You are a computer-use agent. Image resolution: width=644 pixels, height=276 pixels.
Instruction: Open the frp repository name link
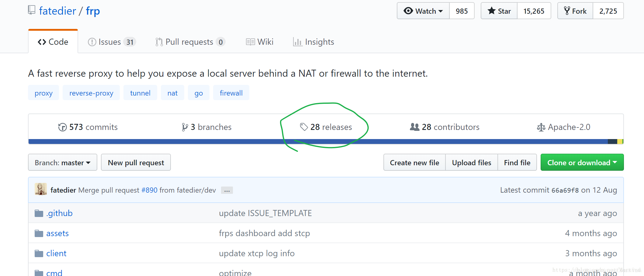(x=93, y=11)
